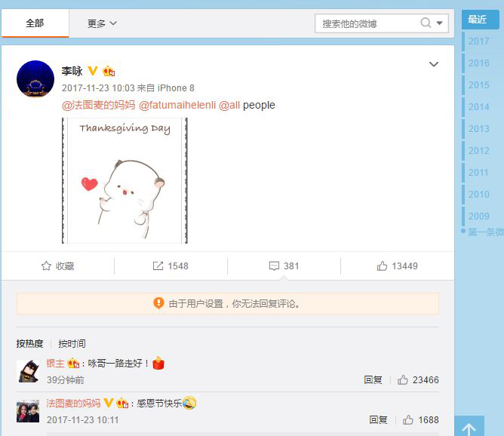Click the @法图麦的妈妈 mention link

pyautogui.click(x=98, y=105)
